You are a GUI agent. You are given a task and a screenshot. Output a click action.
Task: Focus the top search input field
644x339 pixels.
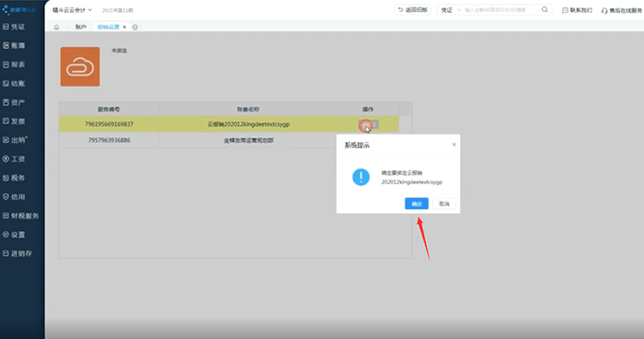(501, 10)
